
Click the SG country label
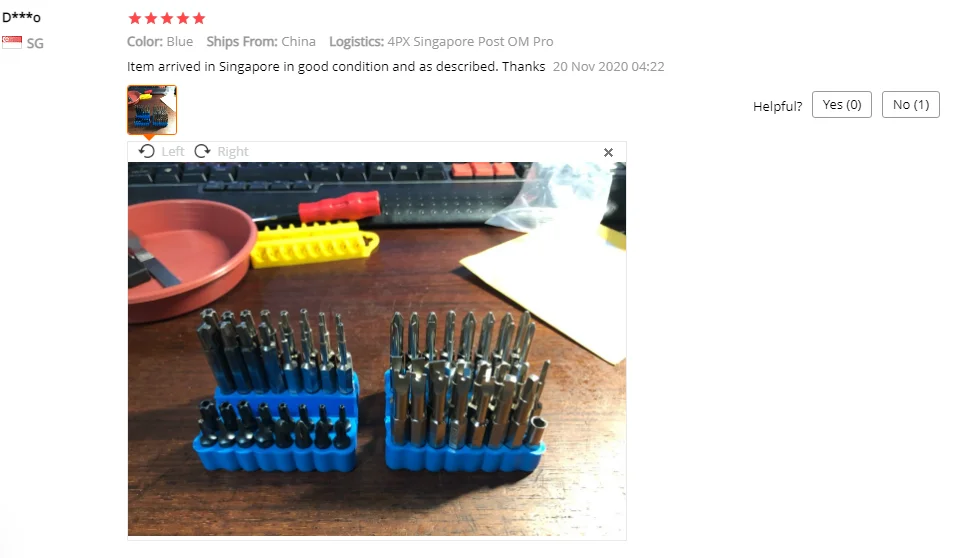coord(35,43)
